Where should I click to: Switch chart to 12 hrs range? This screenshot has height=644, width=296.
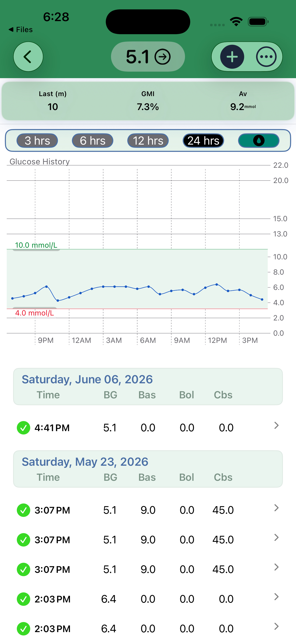(148, 141)
